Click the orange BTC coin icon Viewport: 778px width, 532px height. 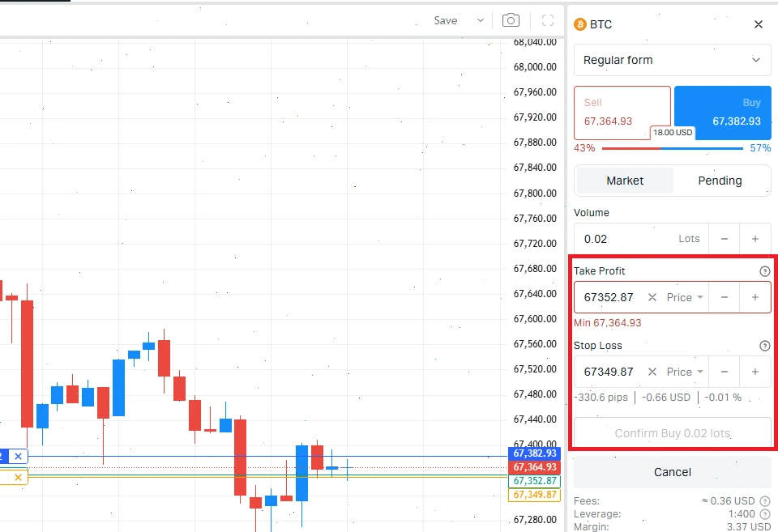coord(580,24)
